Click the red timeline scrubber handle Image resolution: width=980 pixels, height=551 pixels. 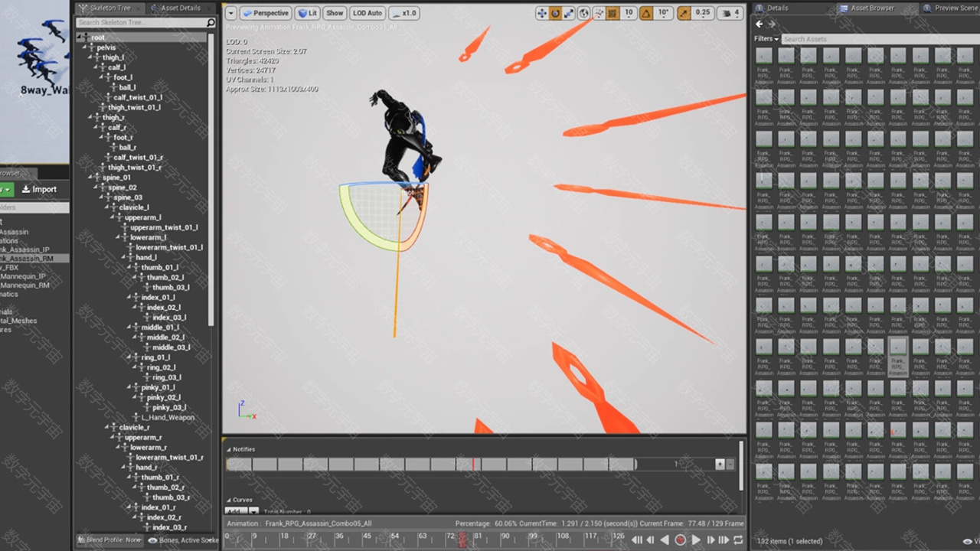click(x=462, y=540)
